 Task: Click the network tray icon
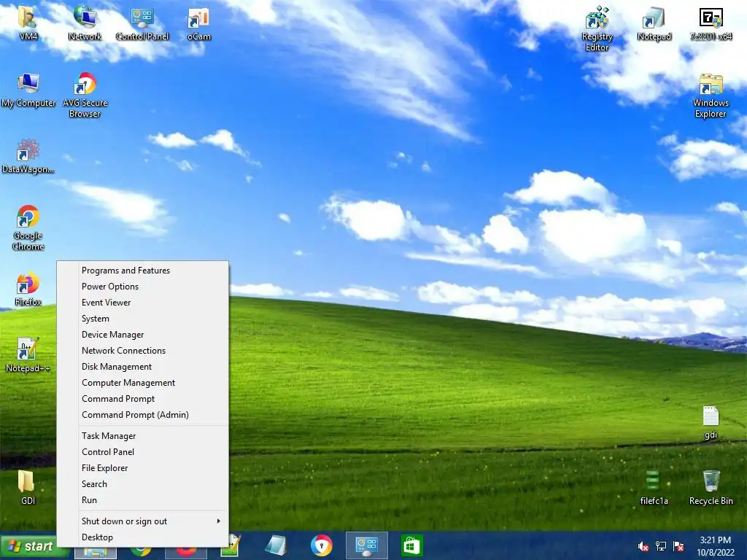tap(661, 546)
